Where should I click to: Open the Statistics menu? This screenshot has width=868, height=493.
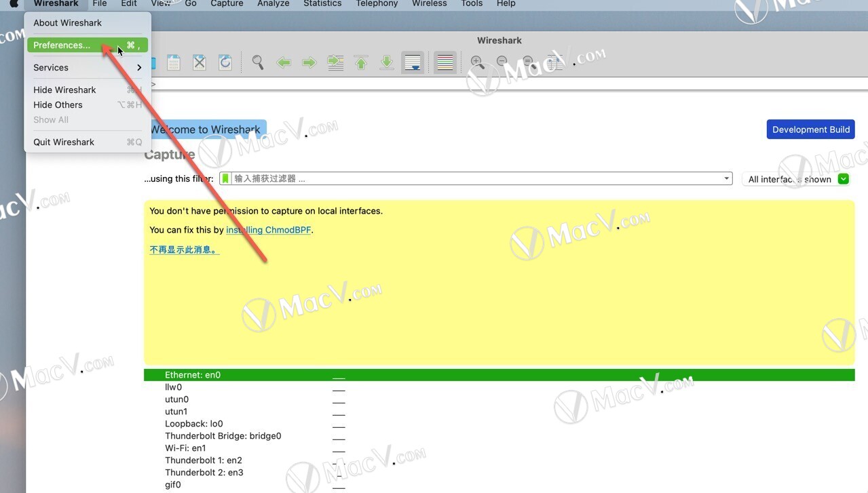322,3
